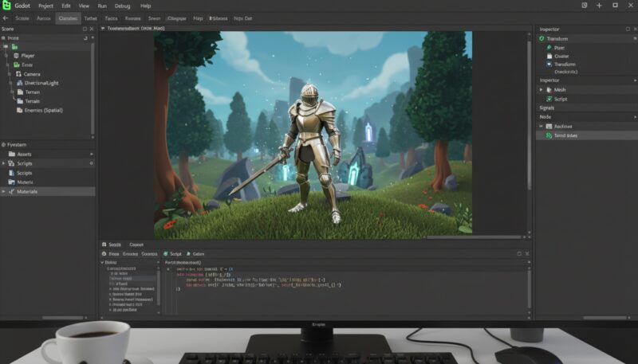Float the Inspector panel using its square icon
Viewport: 638px width, 364px height.
[x=628, y=29]
